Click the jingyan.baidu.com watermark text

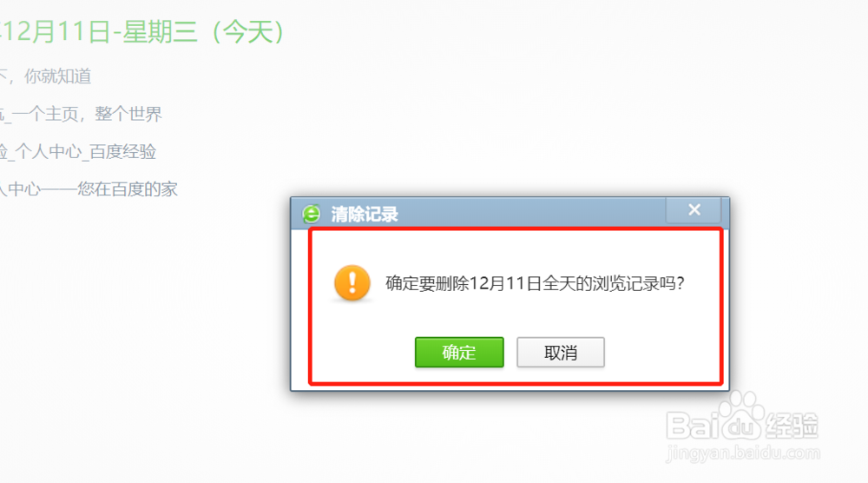click(743, 453)
